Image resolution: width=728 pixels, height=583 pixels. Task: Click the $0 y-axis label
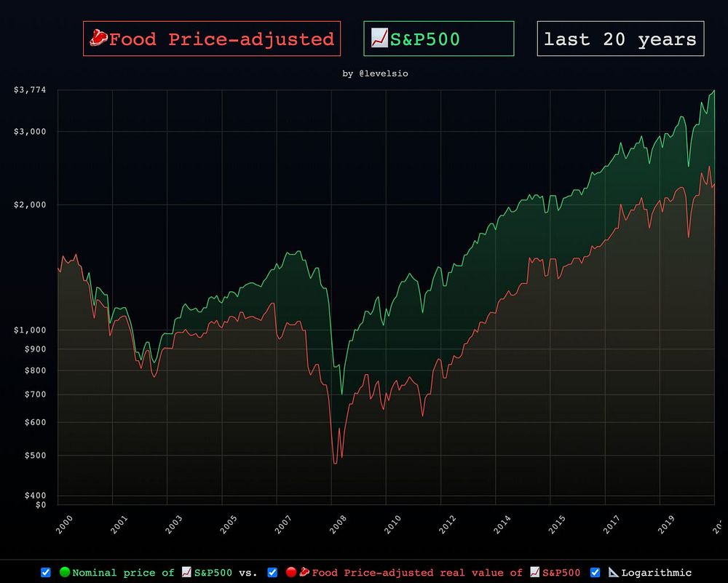(41, 504)
